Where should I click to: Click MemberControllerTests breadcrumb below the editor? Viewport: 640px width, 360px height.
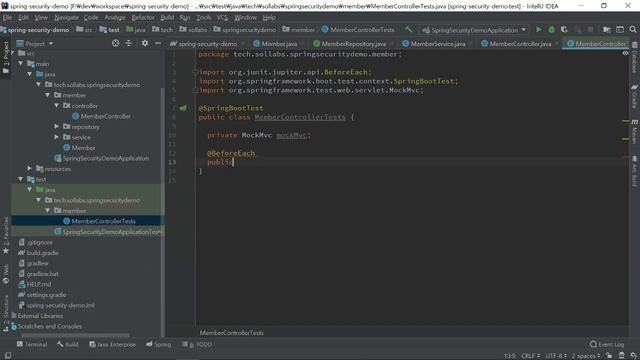(231, 333)
